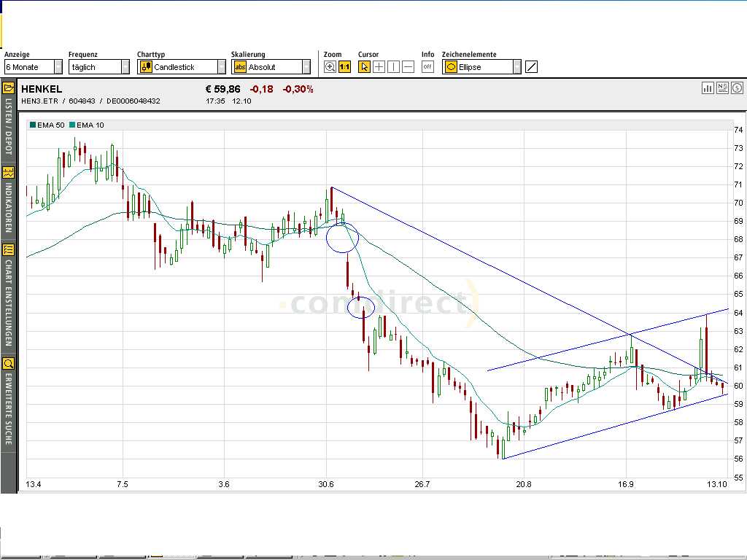Select the crosshair cursor mode
Screen dimensions: 747x560
[x=379, y=67]
